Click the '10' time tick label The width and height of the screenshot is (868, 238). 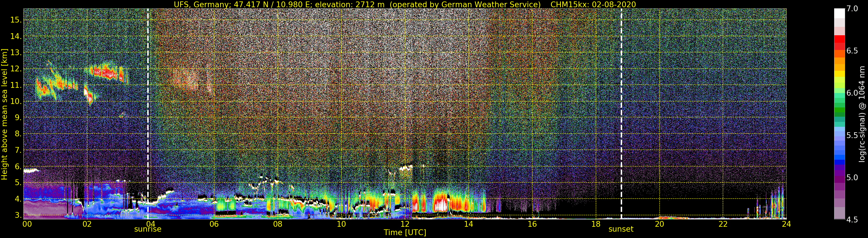(x=341, y=224)
